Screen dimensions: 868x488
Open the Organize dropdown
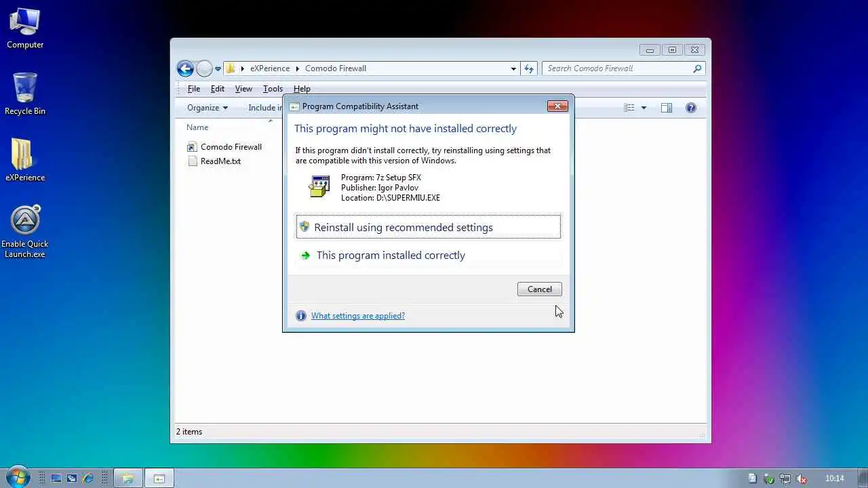click(x=208, y=108)
